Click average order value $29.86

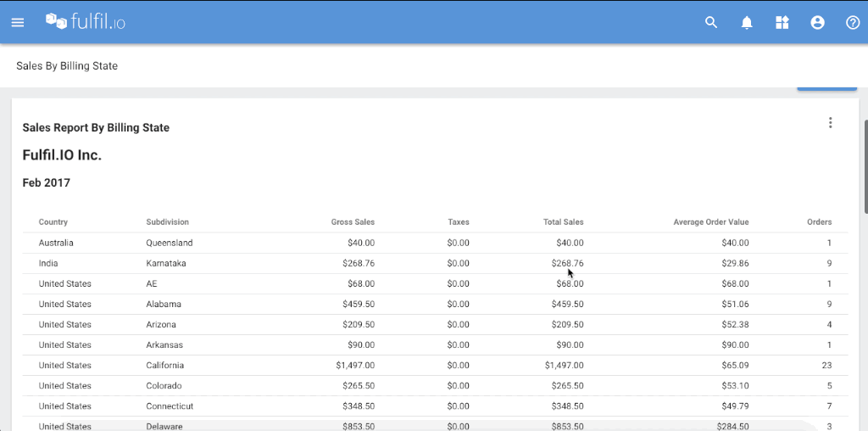735,263
